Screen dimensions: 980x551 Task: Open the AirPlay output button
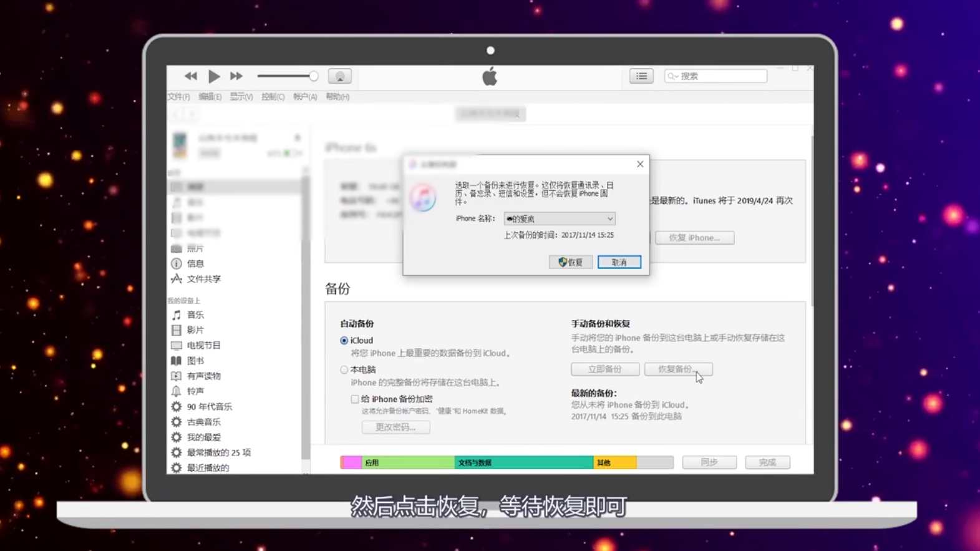340,76
